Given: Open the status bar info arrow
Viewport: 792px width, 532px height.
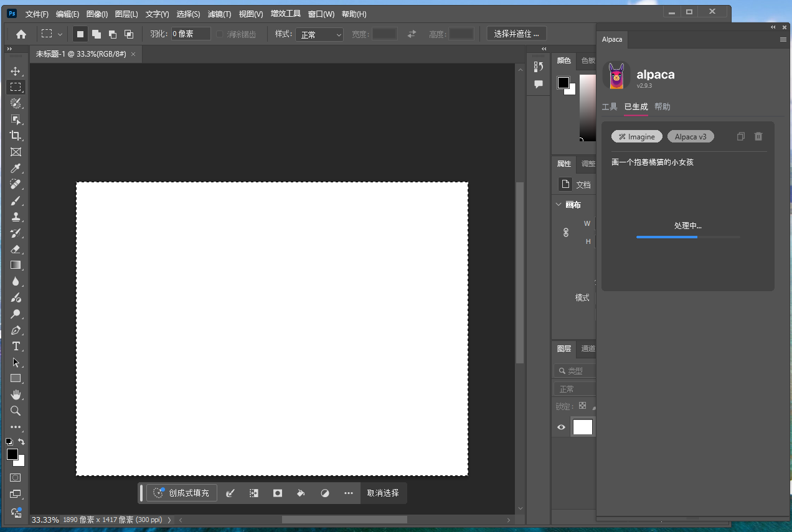Looking at the screenshot, I should click(169, 520).
